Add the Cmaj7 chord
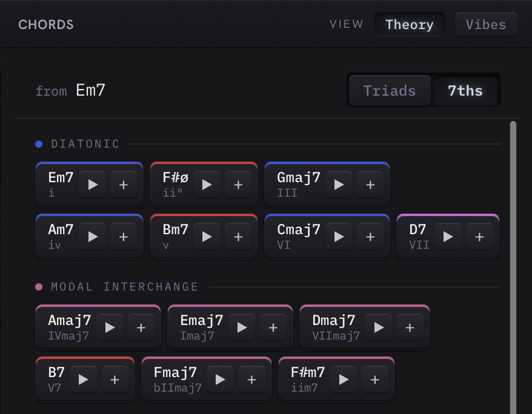 (x=370, y=237)
